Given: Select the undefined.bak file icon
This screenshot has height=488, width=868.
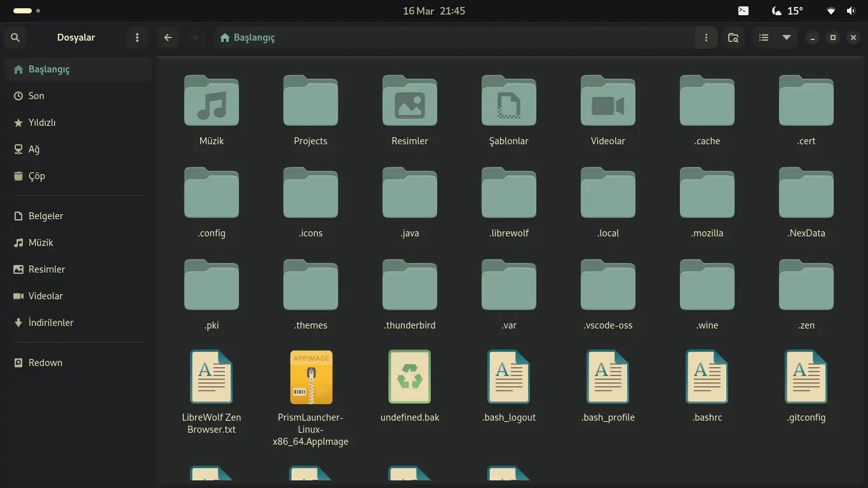Looking at the screenshot, I should click(410, 377).
